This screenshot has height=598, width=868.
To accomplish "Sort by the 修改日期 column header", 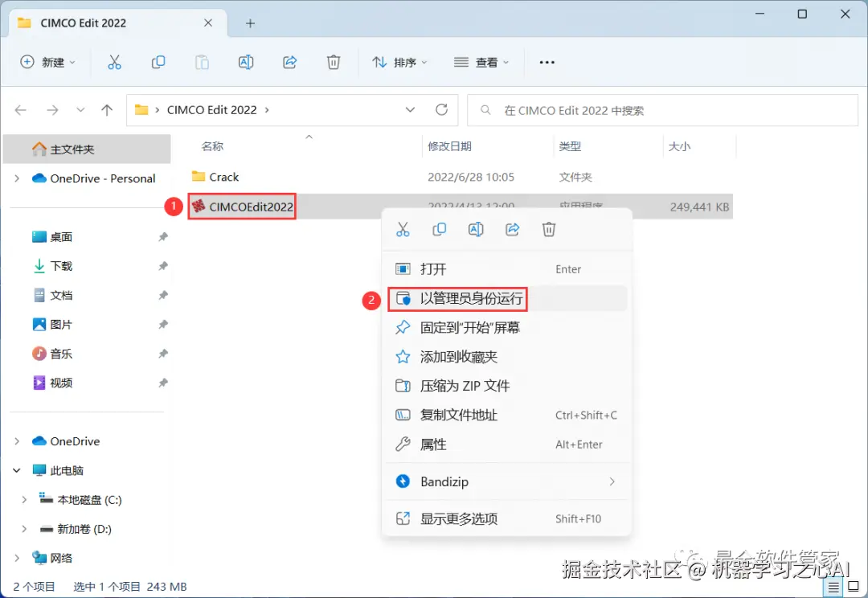I will [449, 146].
